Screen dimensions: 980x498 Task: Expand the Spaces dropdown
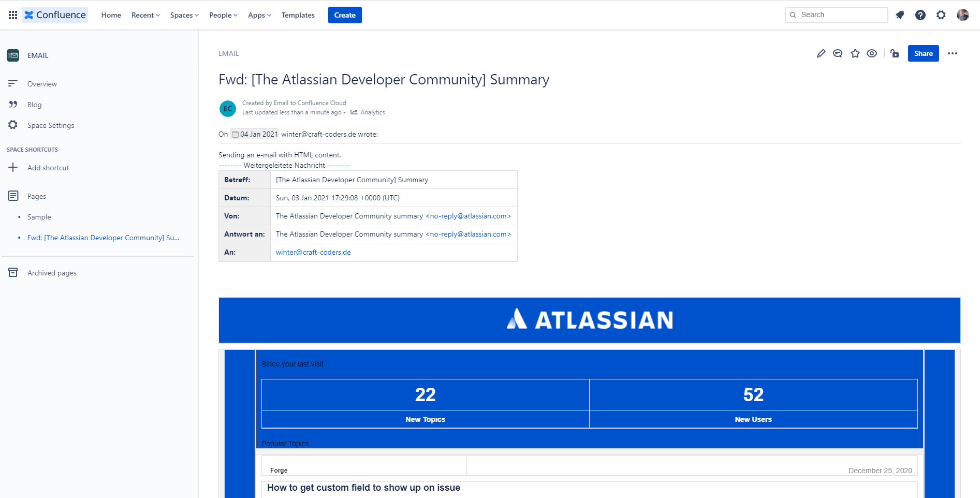(x=184, y=15)
